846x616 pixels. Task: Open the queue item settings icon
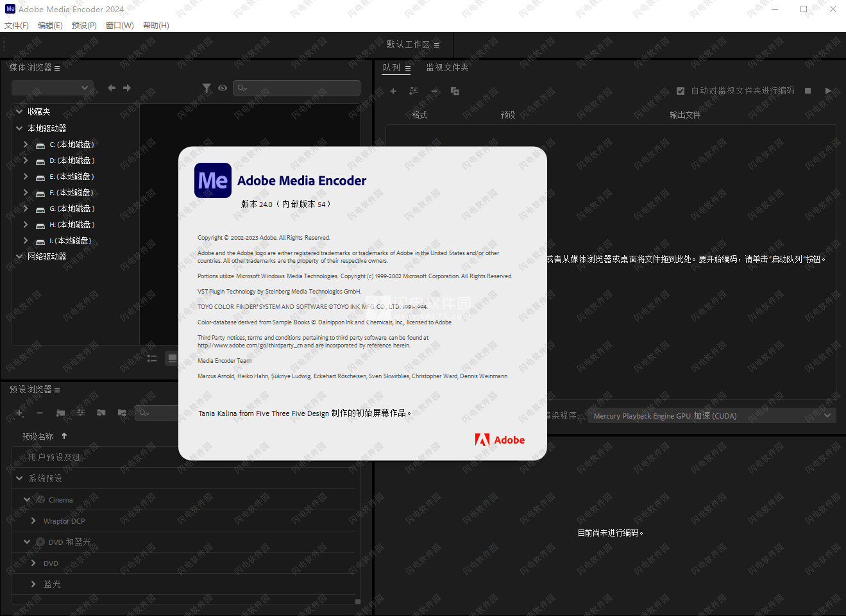tap(414, 91)
